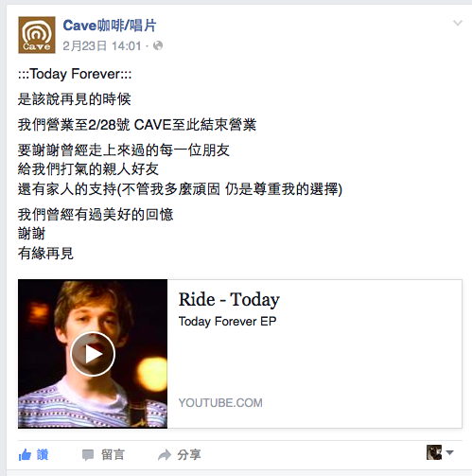
Task: Open the Cave咖啡/唱片 page name link
Action: [x=110, y=26]
